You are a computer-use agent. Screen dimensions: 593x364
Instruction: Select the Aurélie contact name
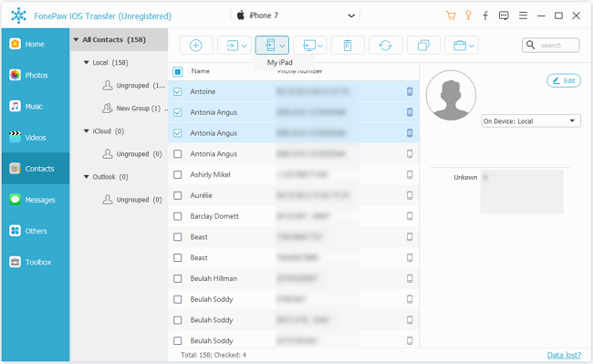click(x=202, y=195)
